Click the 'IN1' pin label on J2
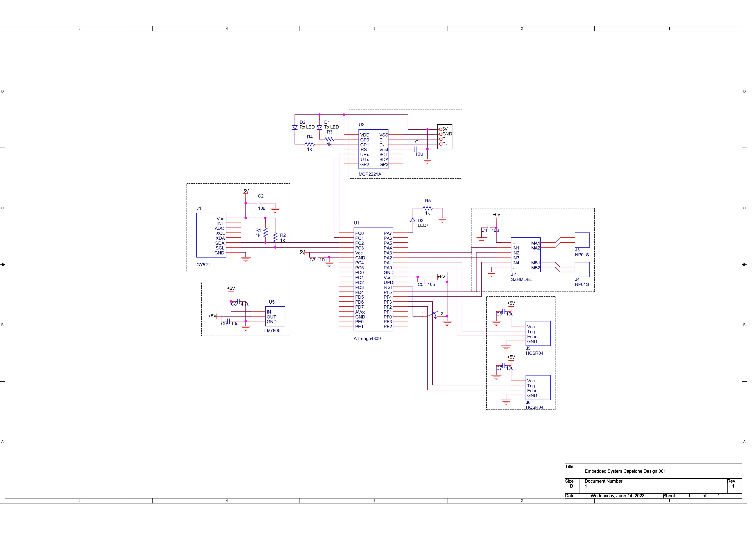 coord(516,248)
